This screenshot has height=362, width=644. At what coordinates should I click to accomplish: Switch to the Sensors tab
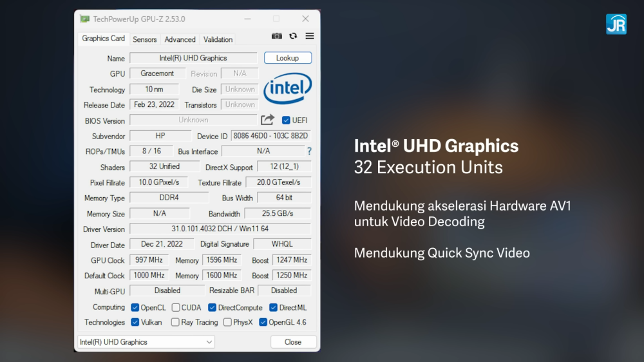click(144, 39)
